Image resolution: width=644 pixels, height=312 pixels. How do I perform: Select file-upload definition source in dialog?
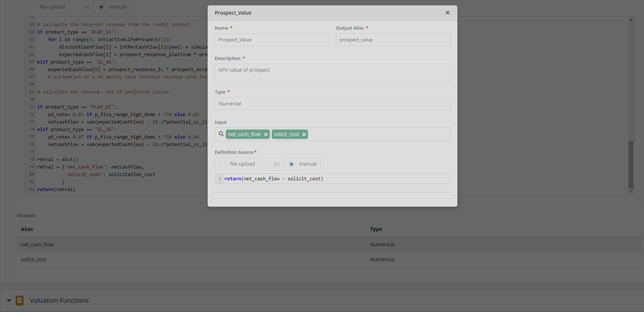(223, 164)
